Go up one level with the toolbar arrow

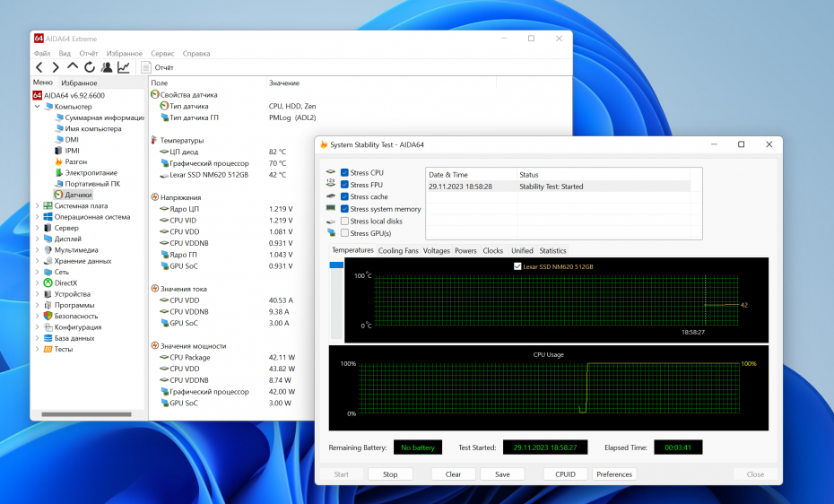click(x=73, y=67)
